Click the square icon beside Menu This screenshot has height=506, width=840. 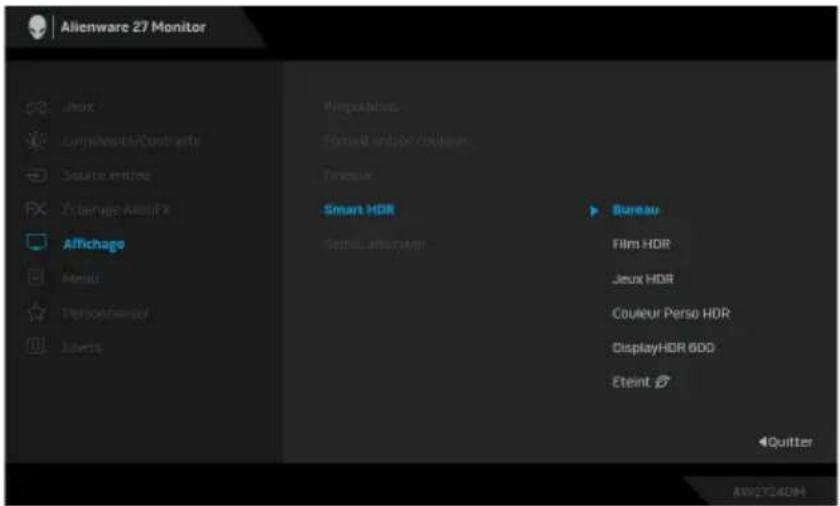(36, 278)
